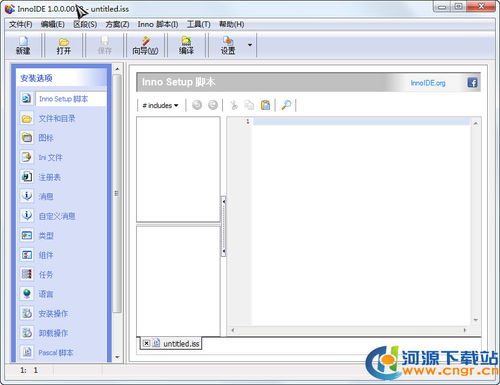Select 自定义消息 in the sidebar
Viewport: 500px width, 385px height.
pyautogui.click(x=57, y=216)
